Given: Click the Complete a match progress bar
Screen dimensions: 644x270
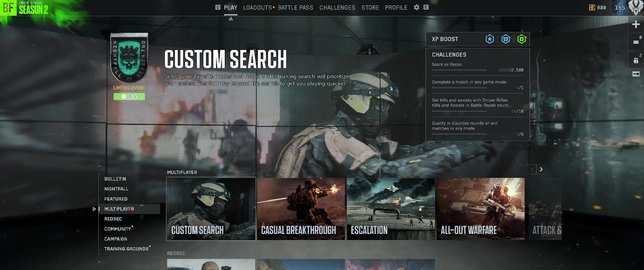Looking at the screenshot, I should pos(459,88).
